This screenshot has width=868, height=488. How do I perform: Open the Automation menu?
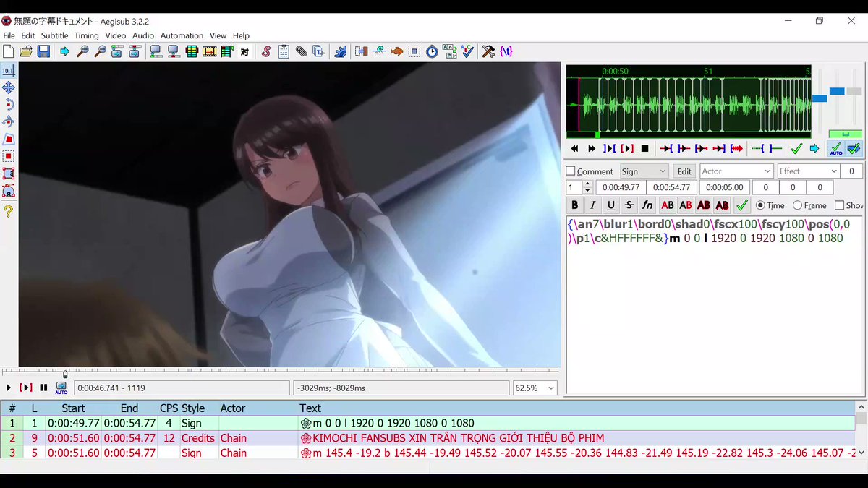(x=182, y=35)
